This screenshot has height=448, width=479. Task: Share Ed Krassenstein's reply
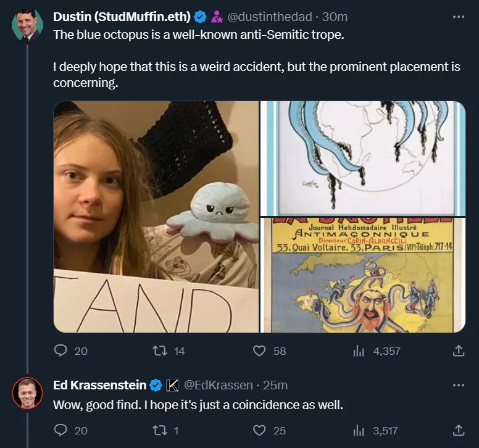(x=458, y=430)
